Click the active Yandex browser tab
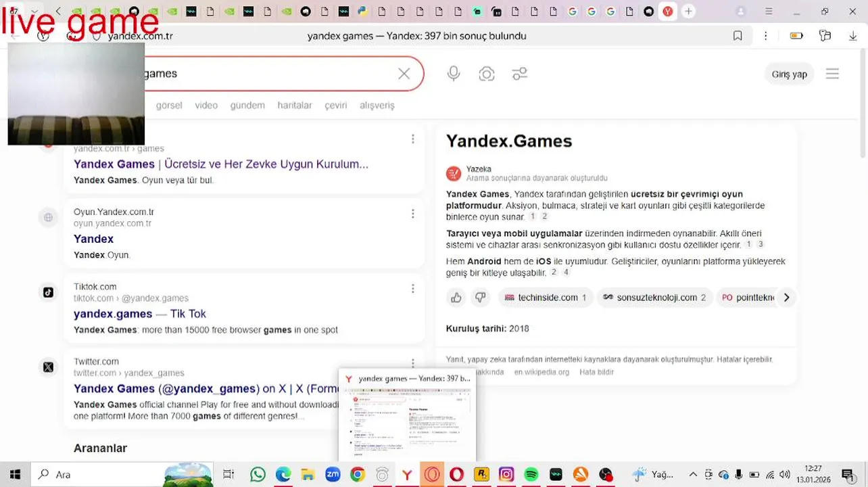Viewport: 868px width, 487px height. 668,11
